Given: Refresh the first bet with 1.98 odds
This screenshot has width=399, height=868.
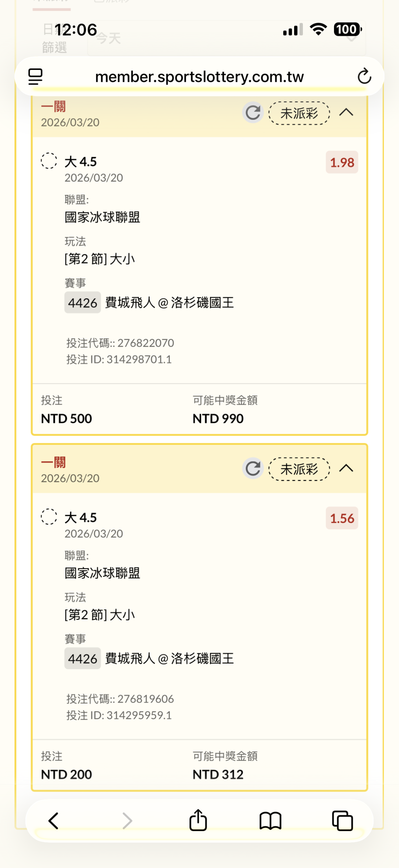Looking at the screenshot, I should (x=253, y=112).
